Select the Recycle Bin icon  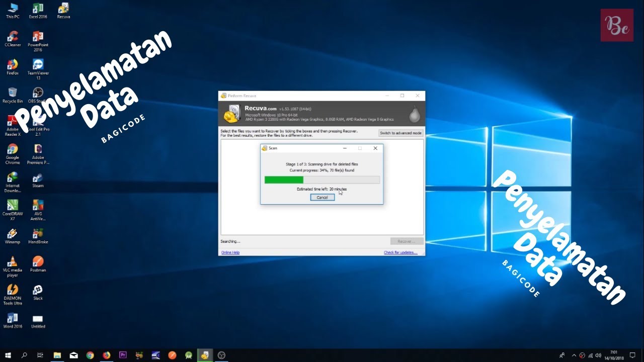point(13,95)
